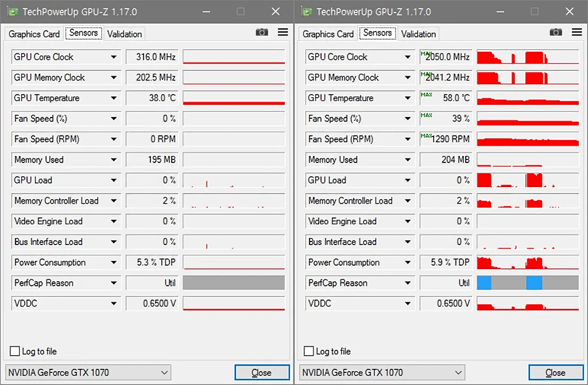Click 5.3 % TDP power value
This screenshot has height=385, width=588.
pos(152,262)
